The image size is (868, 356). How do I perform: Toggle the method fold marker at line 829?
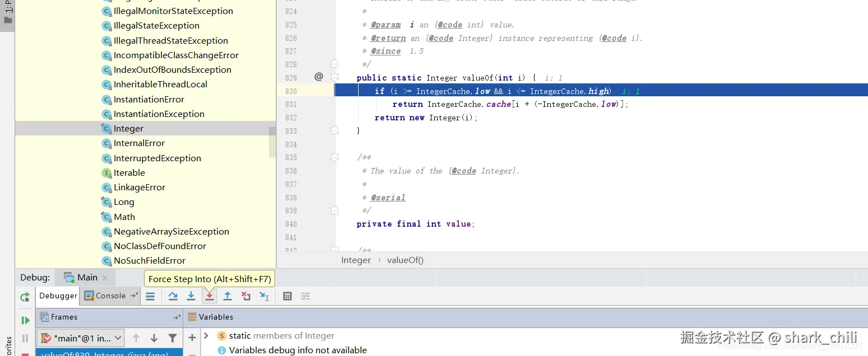335,78
